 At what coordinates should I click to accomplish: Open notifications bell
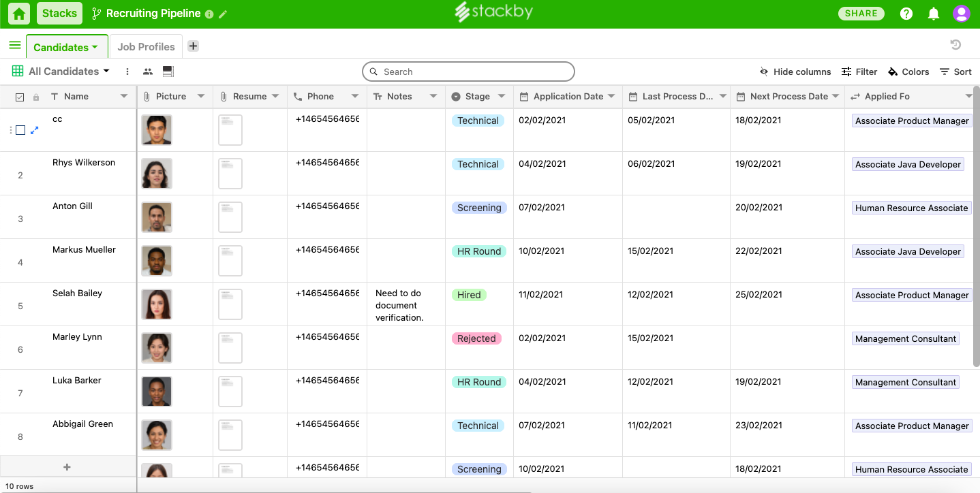click(x=934, y=14)
